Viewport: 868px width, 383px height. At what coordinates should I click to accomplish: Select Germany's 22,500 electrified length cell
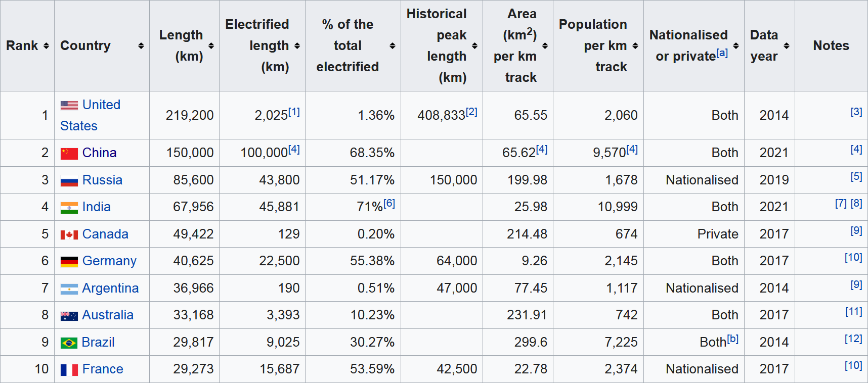click(x=262, y=261)
